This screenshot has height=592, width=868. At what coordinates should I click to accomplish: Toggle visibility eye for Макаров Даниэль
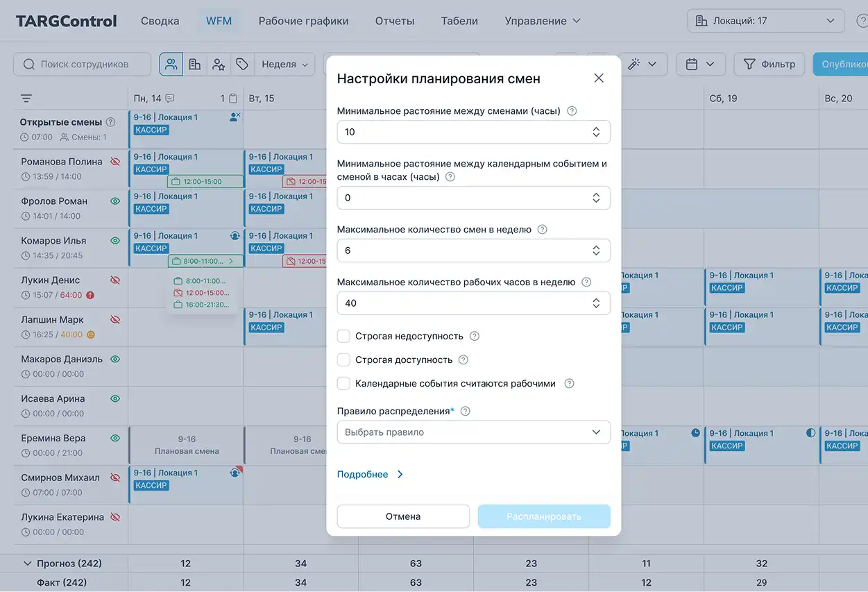[x=115, y=360]
